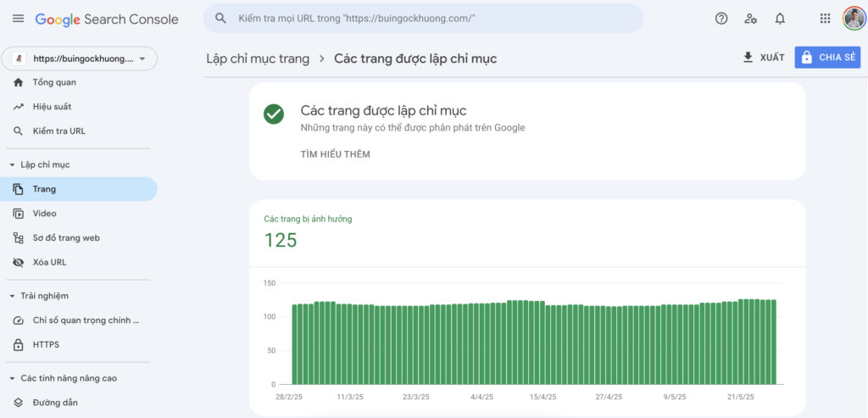Select the Trang indexing report
Image resolution: width=868 pixels, height=418 pixels.
pyautogui.click(x=79, y=189)
